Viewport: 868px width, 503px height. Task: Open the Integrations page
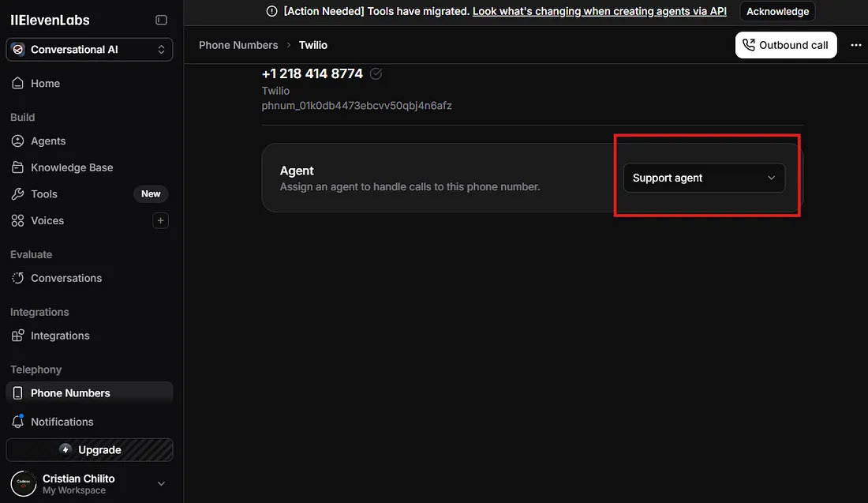coord(89,336)
